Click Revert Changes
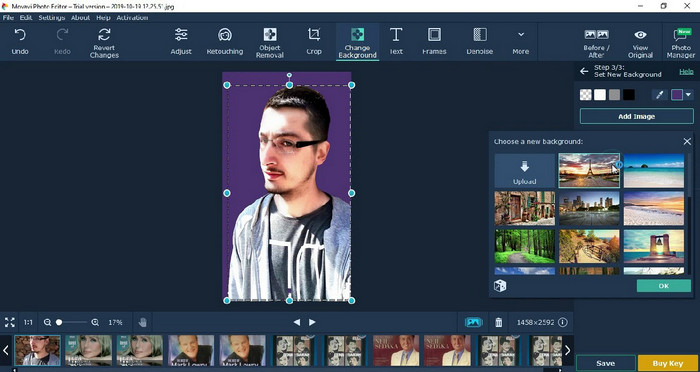 pyautogui.click(x=104, y=43)
